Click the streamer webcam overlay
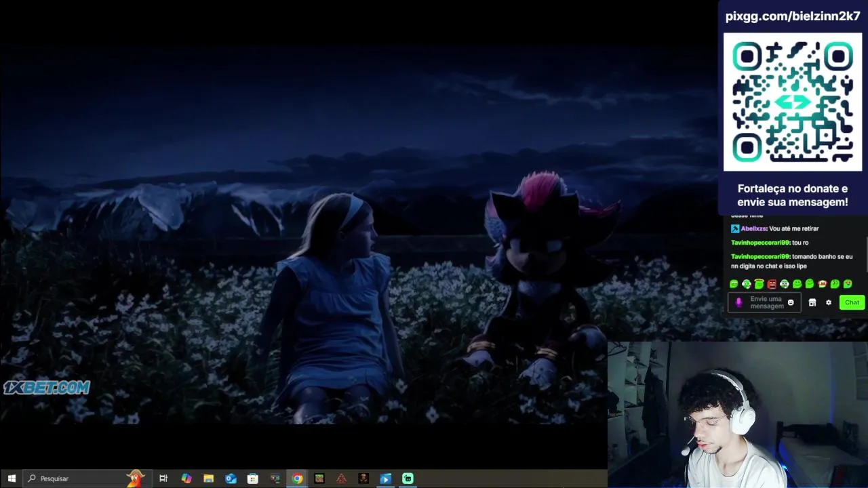Image resolution: width=868 pixels, height=488 pixels. [738, 415]
